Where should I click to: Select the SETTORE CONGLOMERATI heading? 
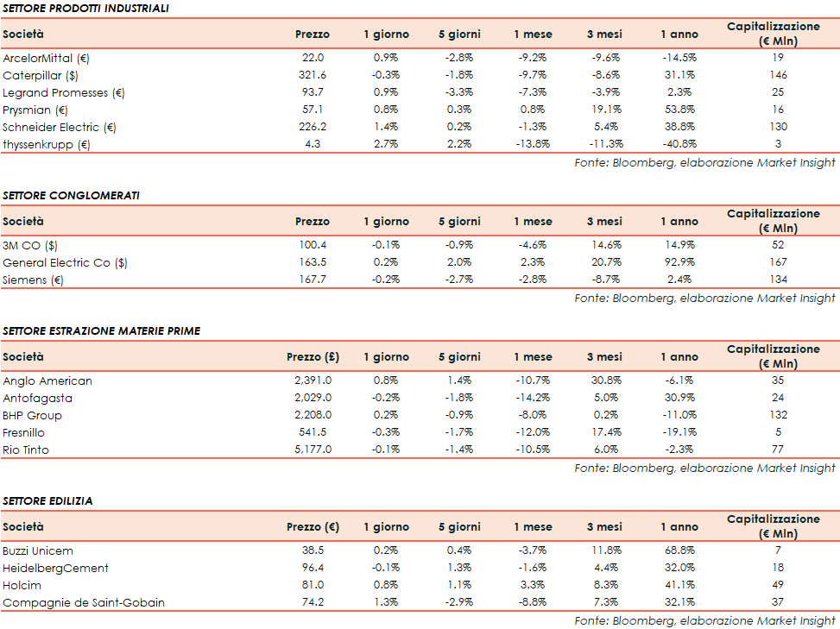[x=71, y=195]
